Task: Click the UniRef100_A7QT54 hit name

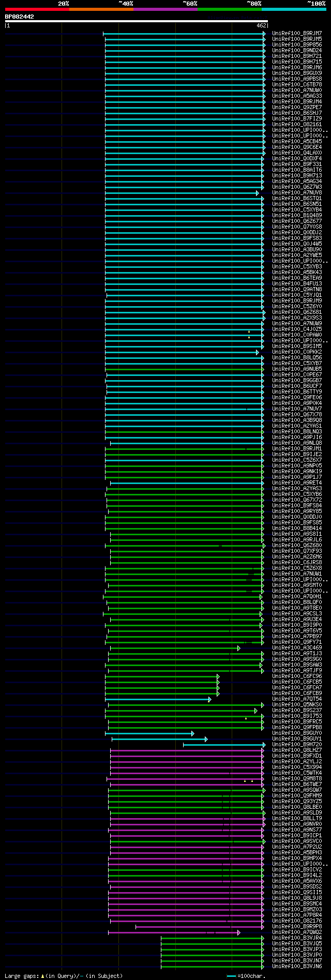Action: pos(297,699)
